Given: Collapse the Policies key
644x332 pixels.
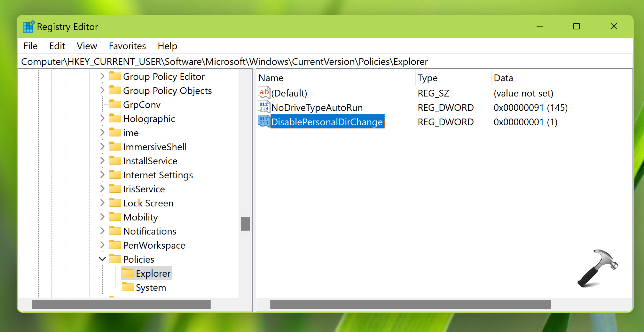Looking at the screenshot, I should (x=102, y=259).
